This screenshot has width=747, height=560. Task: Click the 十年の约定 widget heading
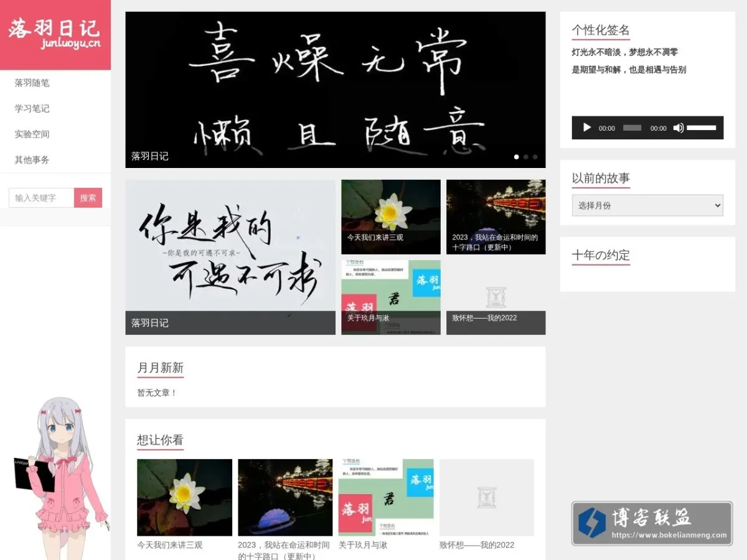point(601,255)
